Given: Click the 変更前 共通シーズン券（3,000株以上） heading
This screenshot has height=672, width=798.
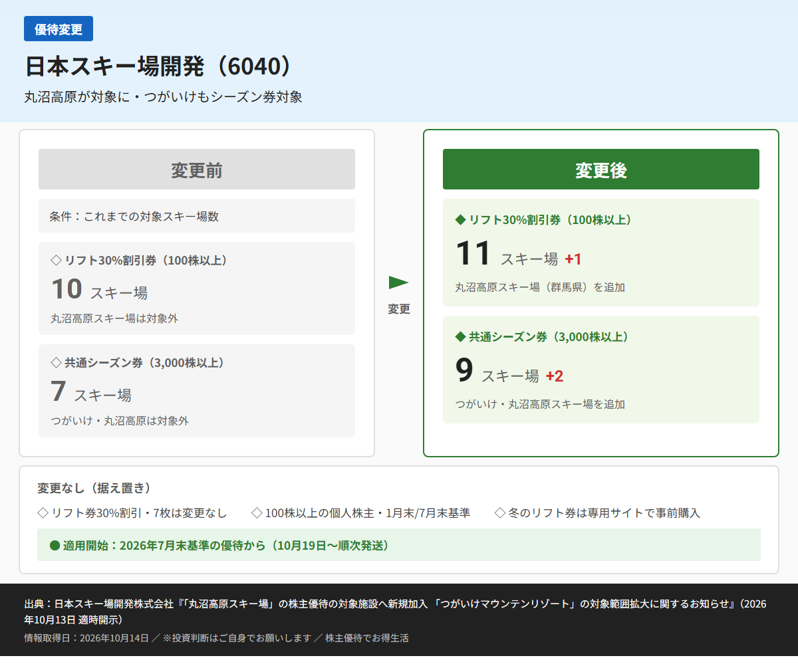Looking at the screenshot, I should [x=140, y=363].
